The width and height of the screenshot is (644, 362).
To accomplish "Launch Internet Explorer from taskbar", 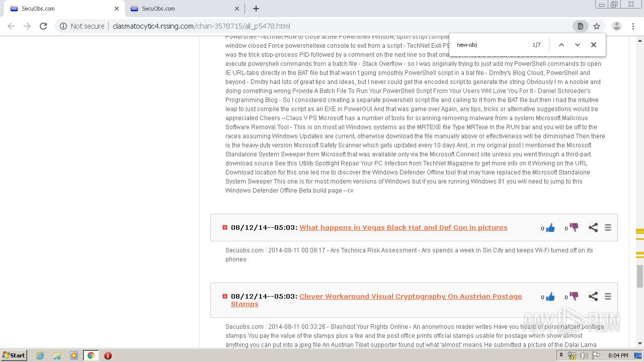I will click(x=40, y=355).
